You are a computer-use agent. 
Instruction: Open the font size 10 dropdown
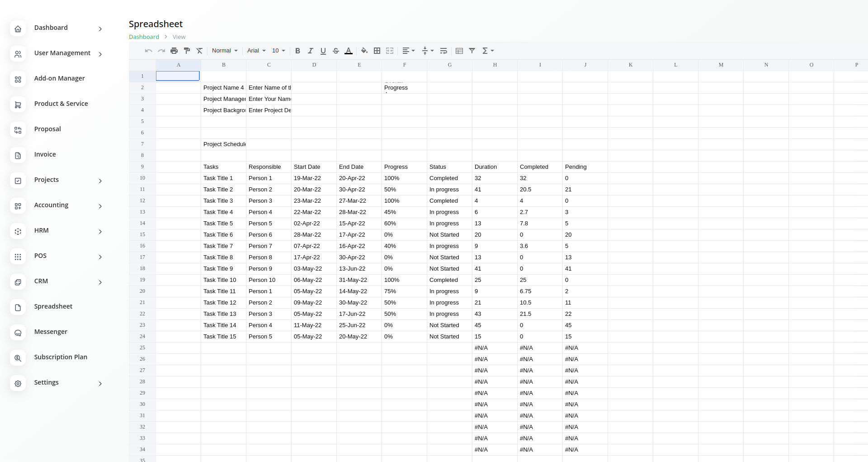click(278, 51)
